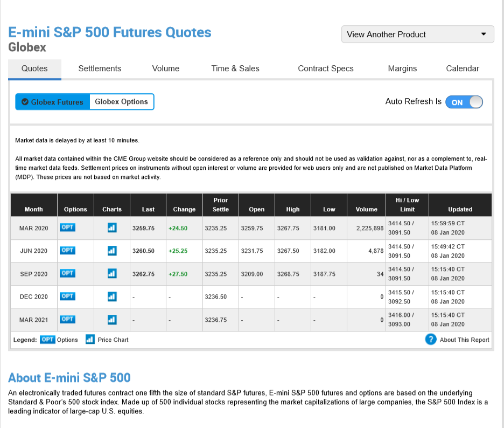
Task: Click the DEC 2020 month cell
Action: pyautogui.click(x=34, y=296)
